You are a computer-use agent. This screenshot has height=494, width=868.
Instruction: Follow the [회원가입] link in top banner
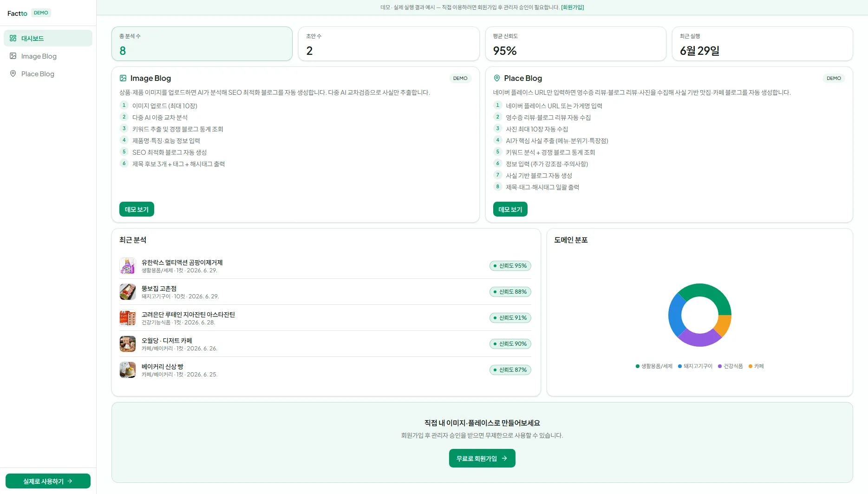pyautogui.click(x=572, y=7)
